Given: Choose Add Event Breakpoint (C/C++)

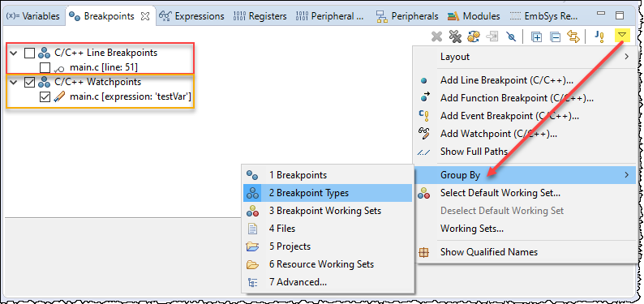Looking at the screenshot, I should click(524, 116).
